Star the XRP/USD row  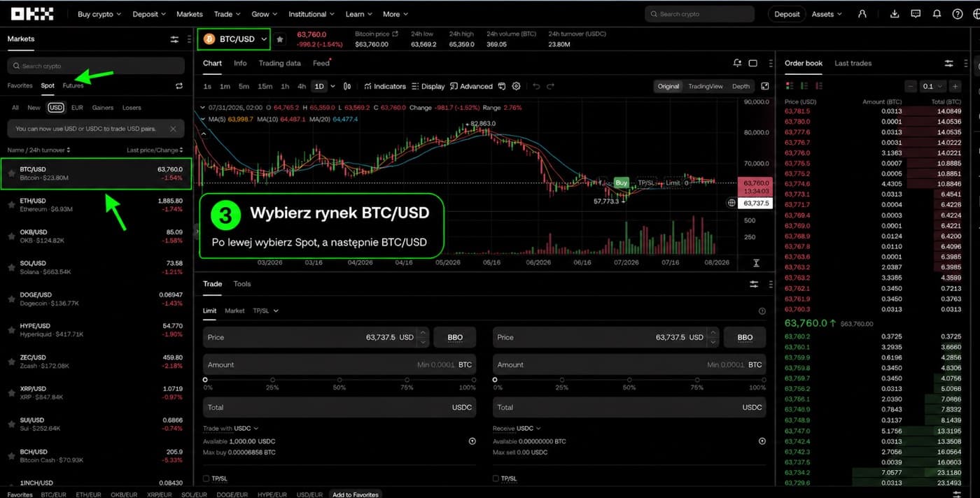coord(11,393)
